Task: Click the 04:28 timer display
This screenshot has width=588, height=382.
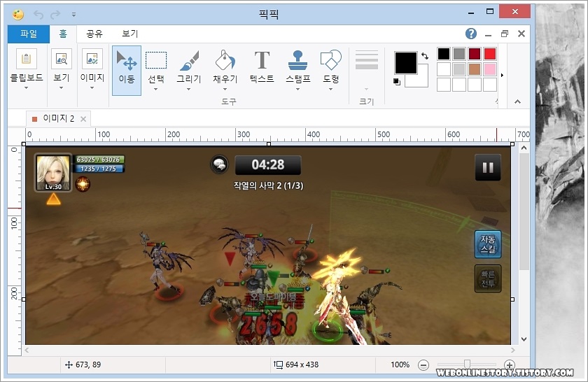Action: pos(267,165)
